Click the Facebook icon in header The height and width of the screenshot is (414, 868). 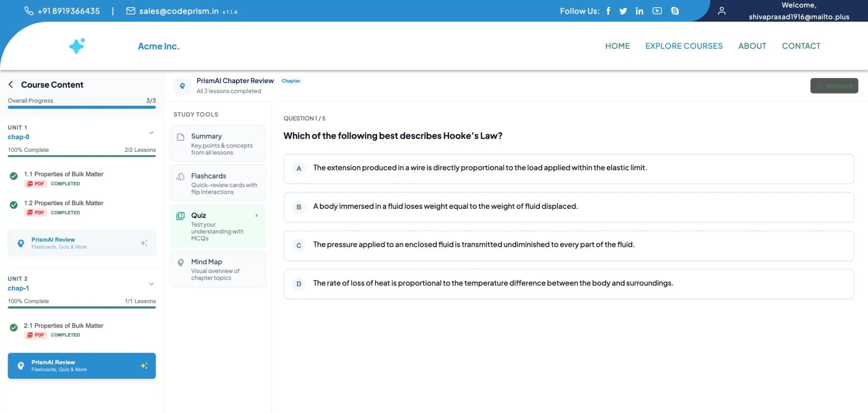tap(608, 11)
